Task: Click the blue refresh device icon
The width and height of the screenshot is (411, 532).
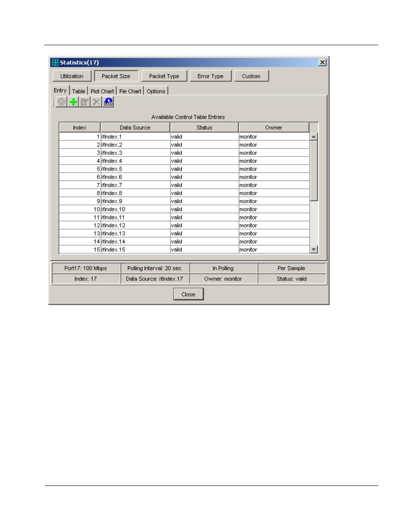Action: point(108,102)
